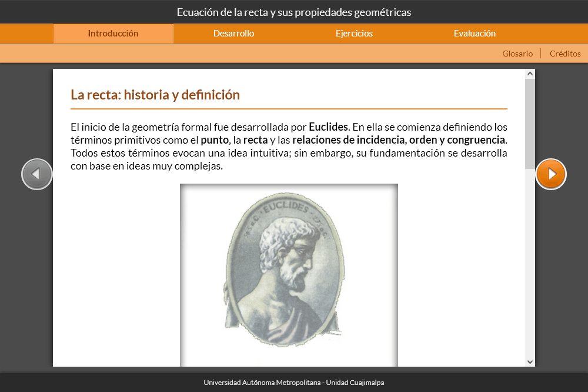This screenshot has width=588, height=392.
Task: Click the vertical scrollbar thumb
Action: coord(530,124)
